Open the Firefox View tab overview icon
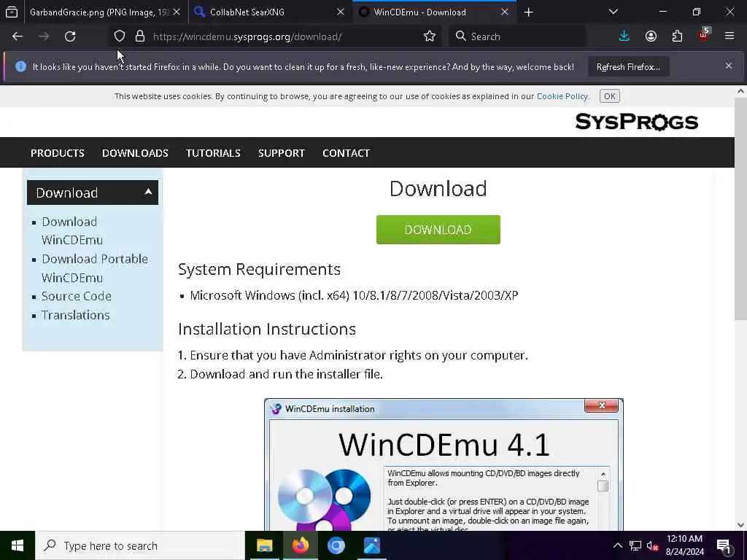 12,12
